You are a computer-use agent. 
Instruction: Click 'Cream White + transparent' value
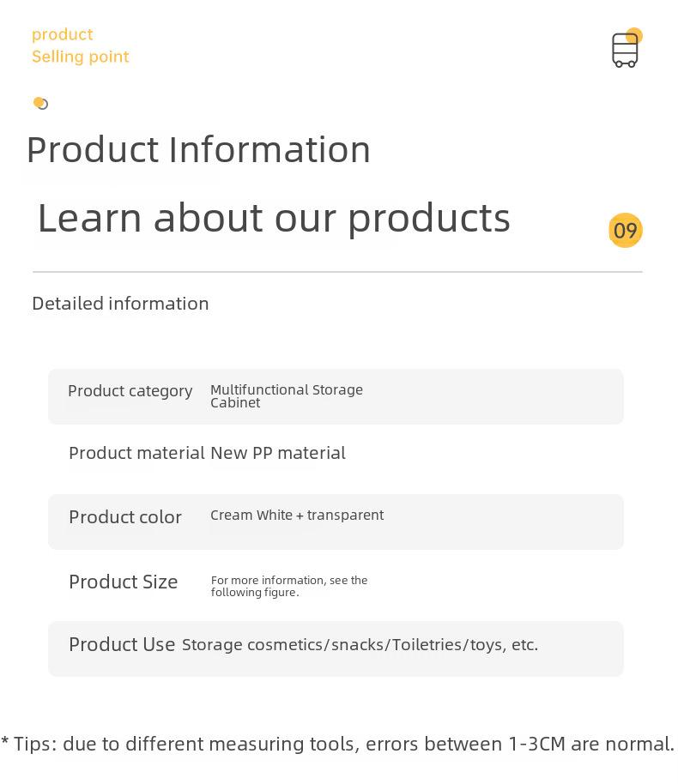[297, 515]
